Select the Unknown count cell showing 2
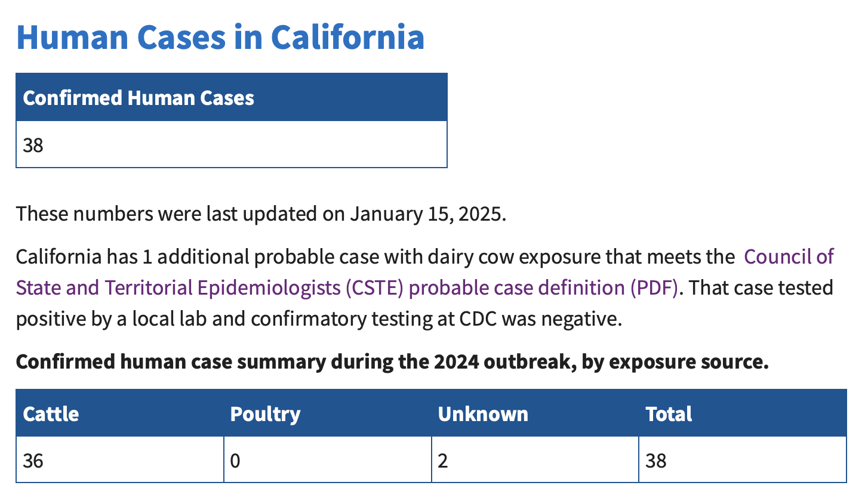The height and width of the screenshot is (501, 868). point(535,460)
